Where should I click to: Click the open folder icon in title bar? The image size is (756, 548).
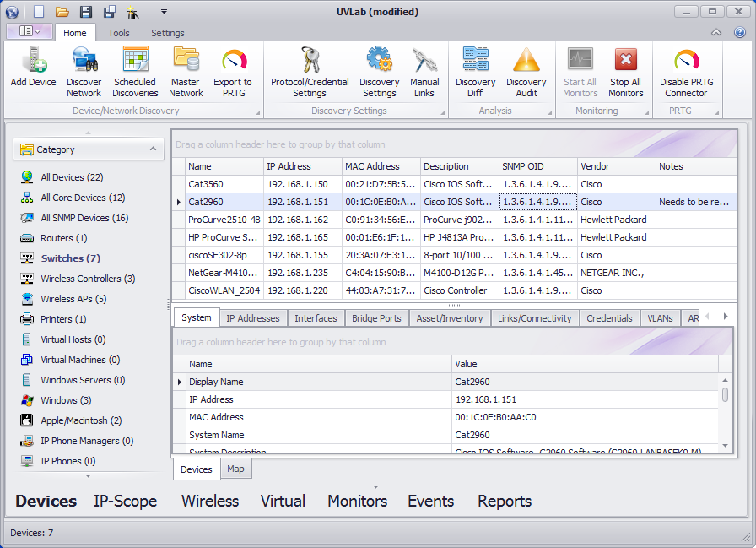[x=62, y=12]
